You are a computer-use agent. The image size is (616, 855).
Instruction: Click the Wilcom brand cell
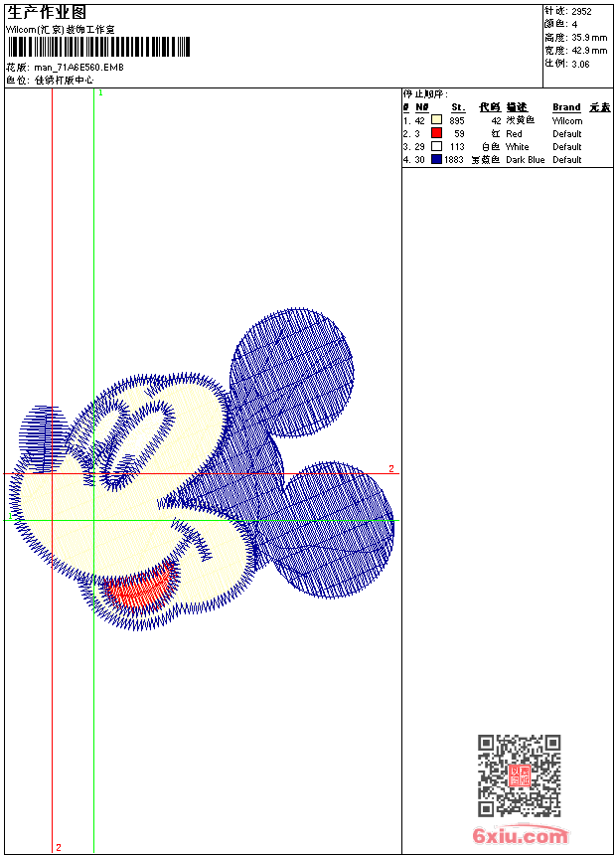[x=567, y=121]
